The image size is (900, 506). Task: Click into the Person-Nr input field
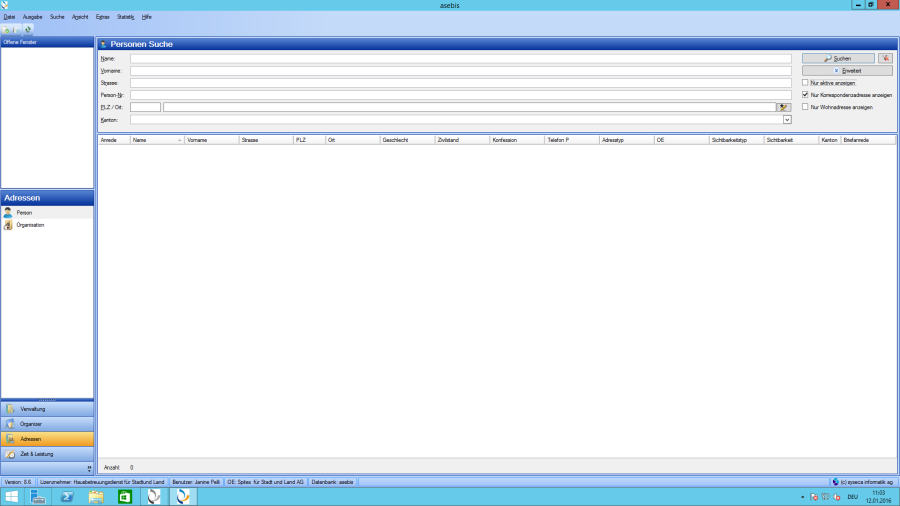[x=460, y=95]
